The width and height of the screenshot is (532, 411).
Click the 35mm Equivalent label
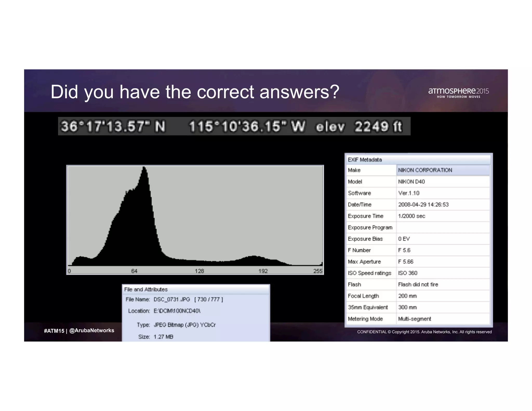click(368, 307)
